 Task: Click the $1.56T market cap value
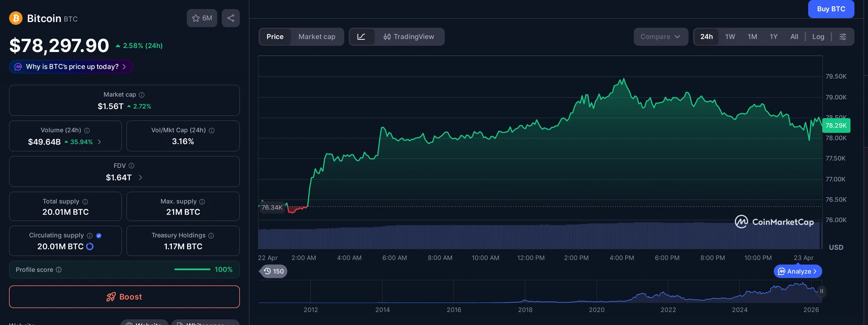111,106
